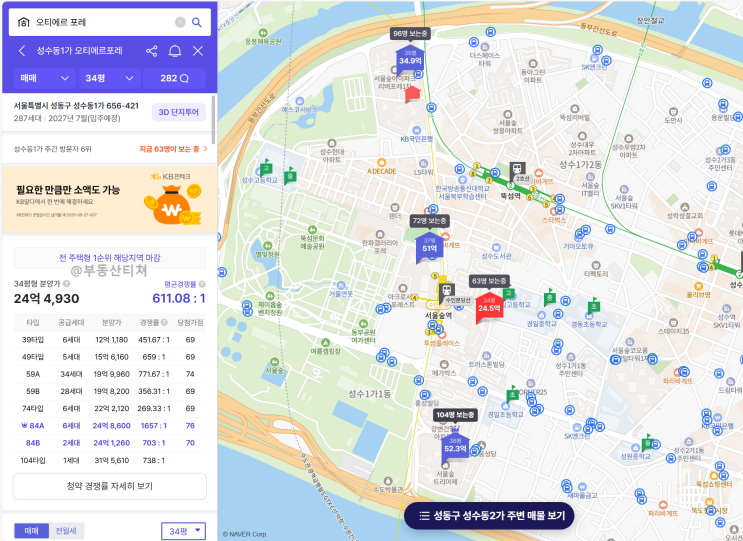The width and height of the screenshot is (743, 541).
Task: Click the 51억 map price marker
Action: [x=429, y=246]
